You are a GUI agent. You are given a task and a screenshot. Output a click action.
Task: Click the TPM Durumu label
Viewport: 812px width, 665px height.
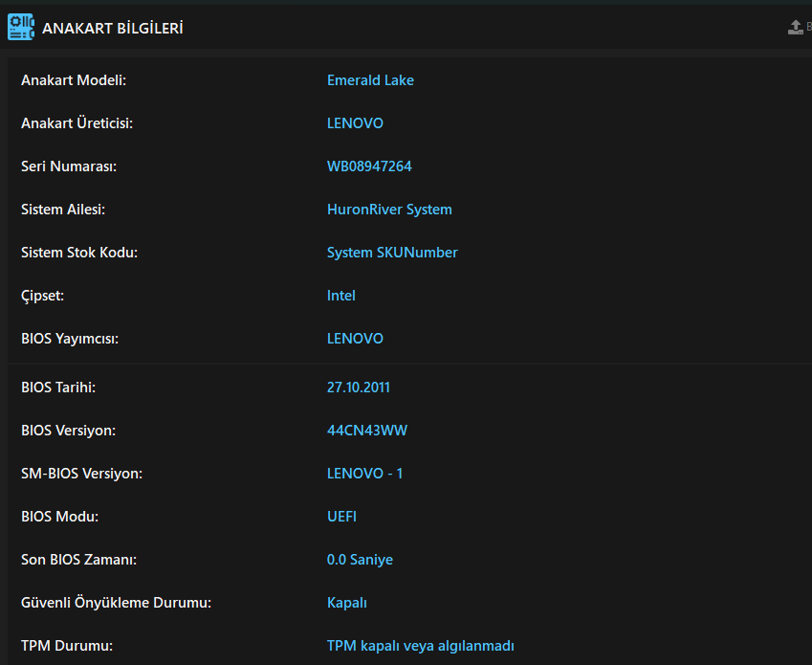pyautogui.click(x=67, y=646)
